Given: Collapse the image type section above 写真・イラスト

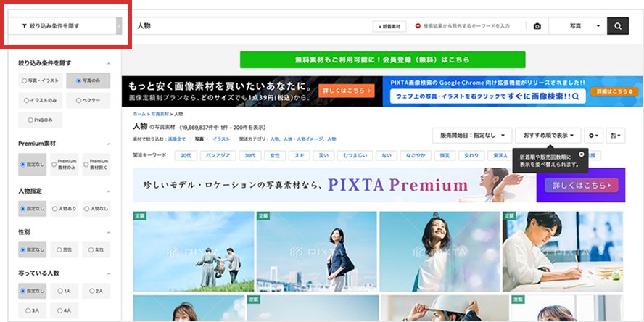Looking at the screenshot, I should tap(109, 63).
